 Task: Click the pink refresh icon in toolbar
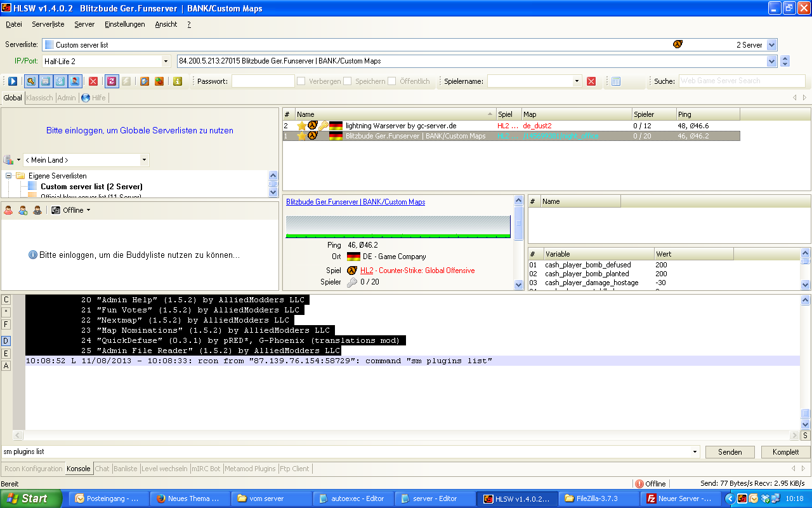(x=111, y=81)
